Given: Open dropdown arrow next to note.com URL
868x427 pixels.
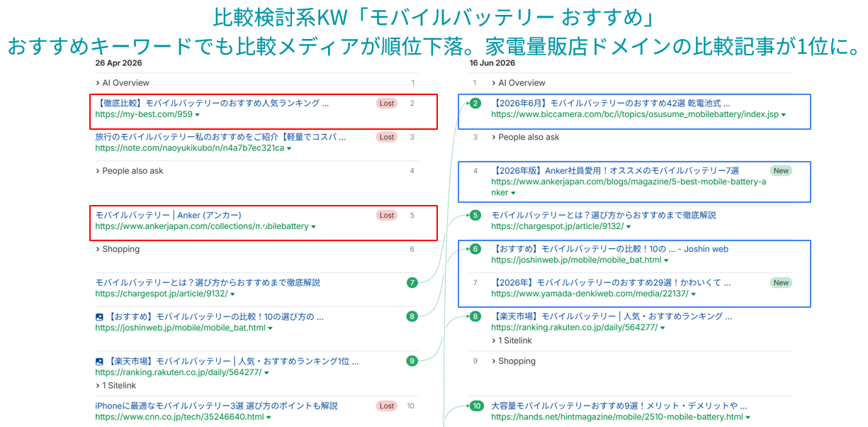Looking at the screenshot, I should [x=289, y=148].
